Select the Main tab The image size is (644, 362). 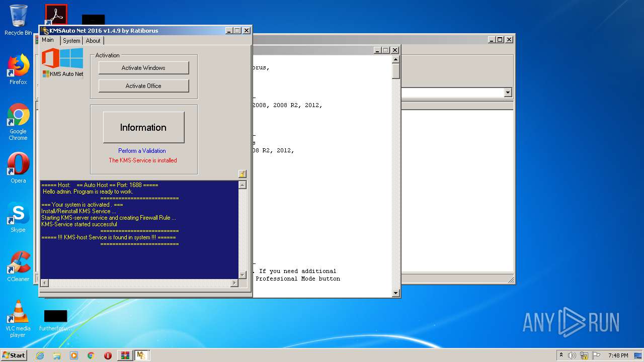coord(48,40)
